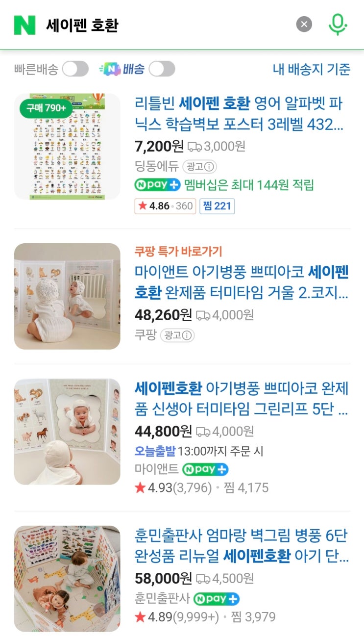Open the 4.86 star rating badge
The height and width of the screenshot is (639, 364).
[165, 206]
